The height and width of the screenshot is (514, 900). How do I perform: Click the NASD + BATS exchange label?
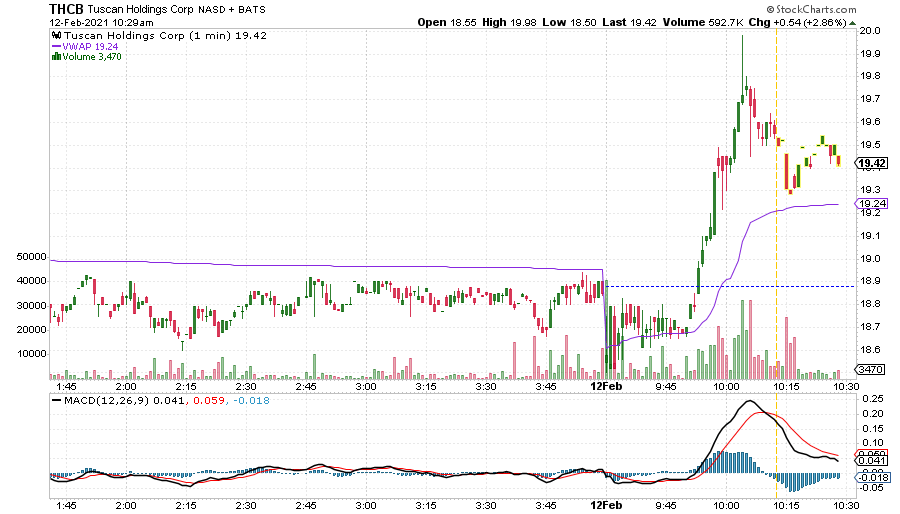[232, 10]
